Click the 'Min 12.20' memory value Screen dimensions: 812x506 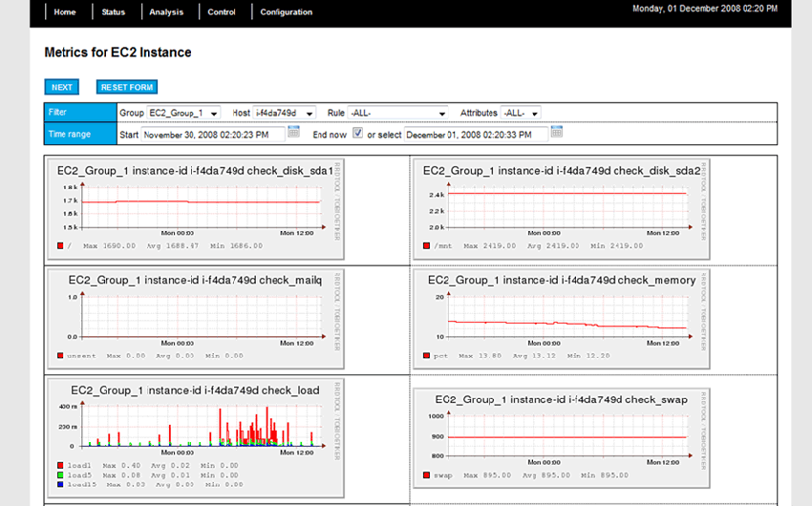tap(588, 356)
